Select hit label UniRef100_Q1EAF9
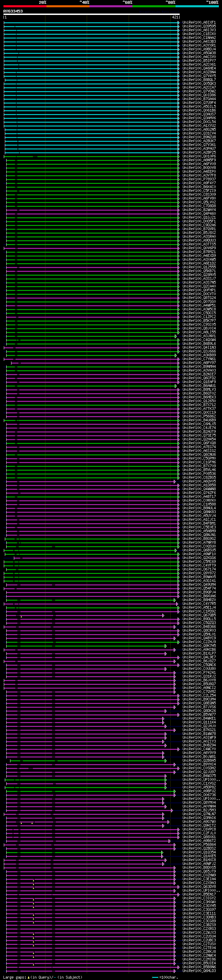The width and height of the screenshot is (222, 980). (199, 382)
